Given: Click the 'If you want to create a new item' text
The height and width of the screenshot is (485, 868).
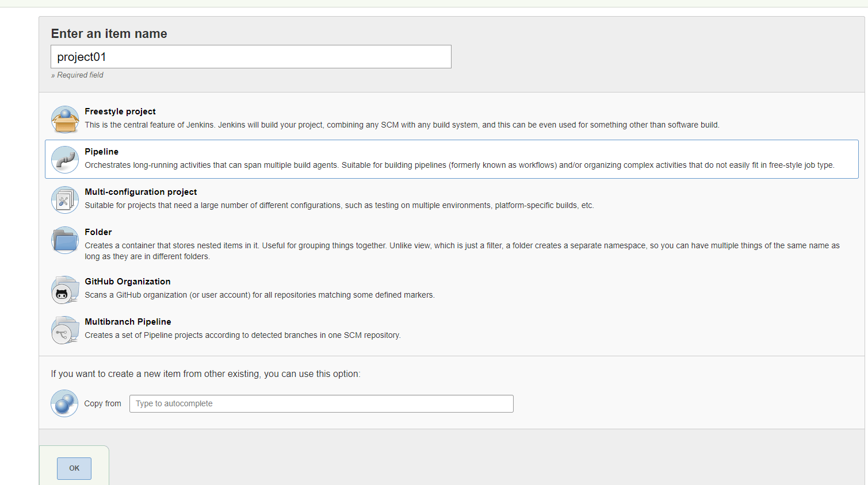Looking at the screenshot, I should (x=206, y=374).
